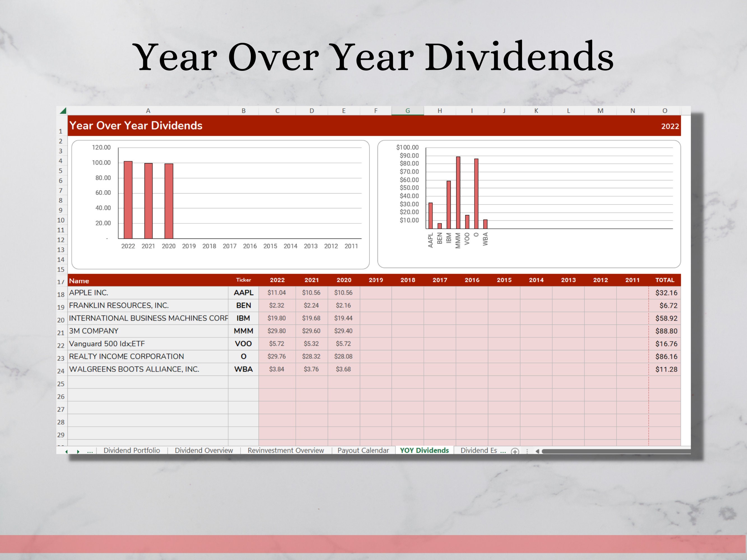The image size is (747, 560).
Task: Select row header 18
Action: [61, 294]
